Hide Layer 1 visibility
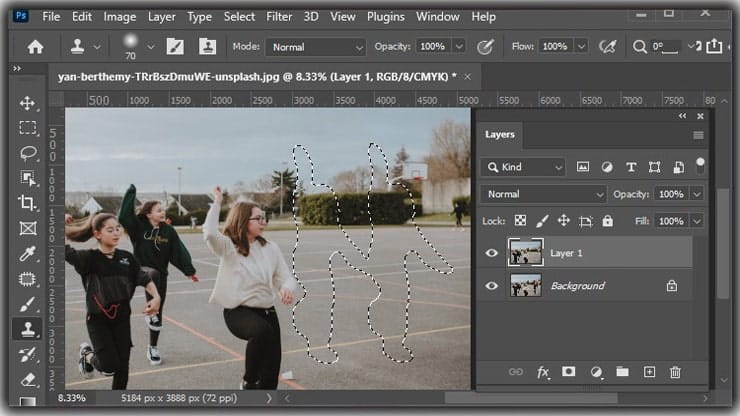This screenshot has height=416, width=740. [x=491, y=253]
